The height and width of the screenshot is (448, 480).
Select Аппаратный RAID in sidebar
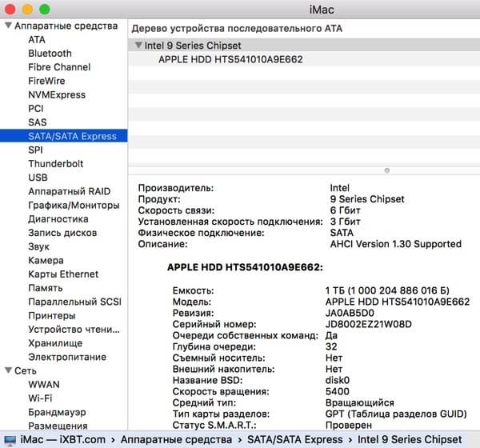pyautogui.click(x=69, y=191)
